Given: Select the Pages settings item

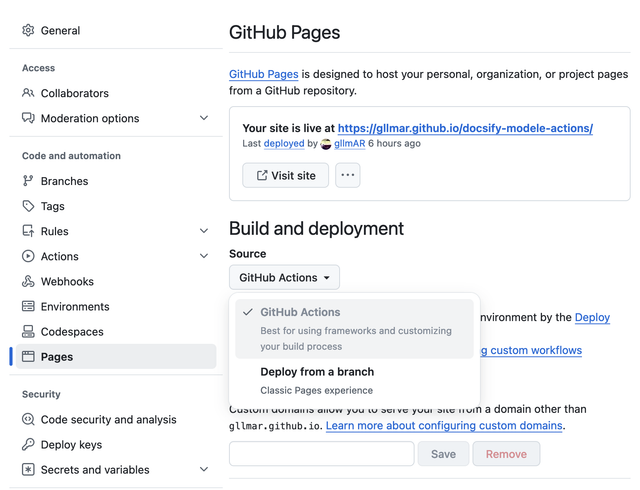Looking at the screenshot, I should click(116, 356).
